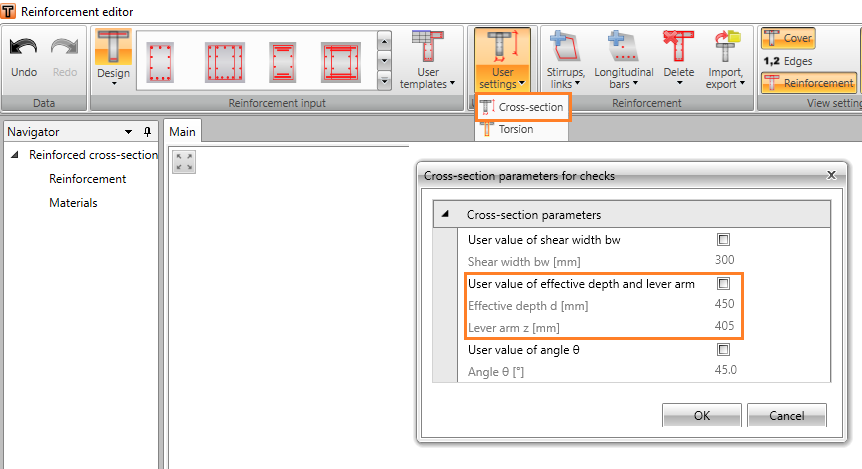Select first reinforcement template with edge bars
Screen dimensions: 862x469
[x=161, y=62]
